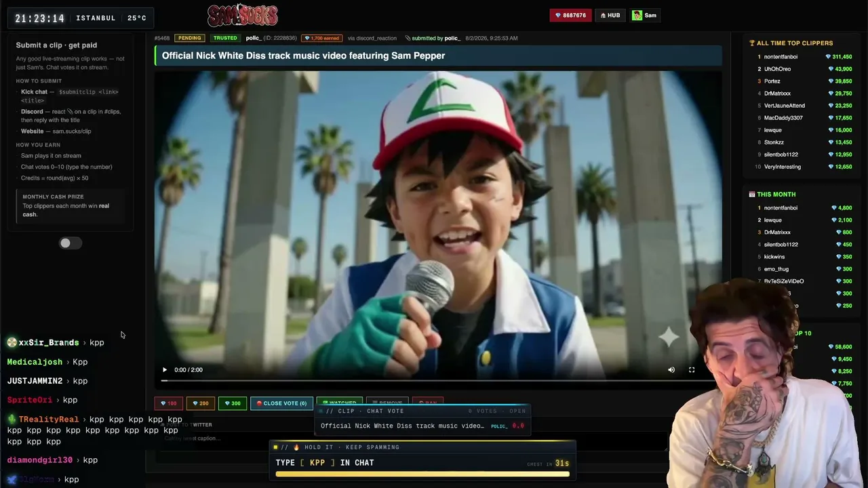
Task: Select VeryInteresting in the leaderboard
Action: [x=783, y=167]
